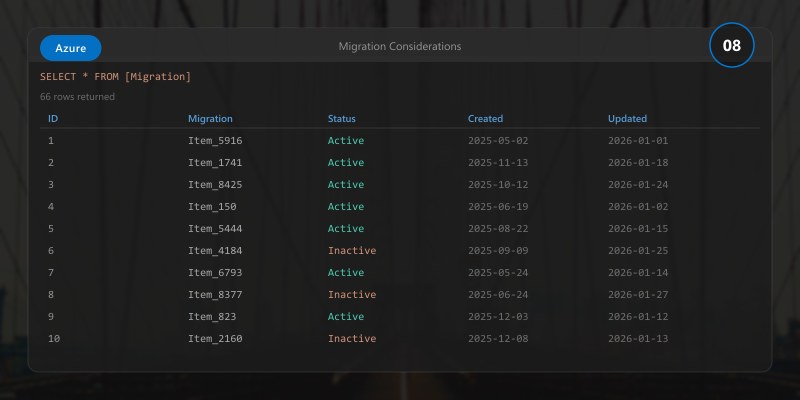Screen dimensions: 800x400
Task: Select the Item_1741 cell
Action: tap(215, 162)
